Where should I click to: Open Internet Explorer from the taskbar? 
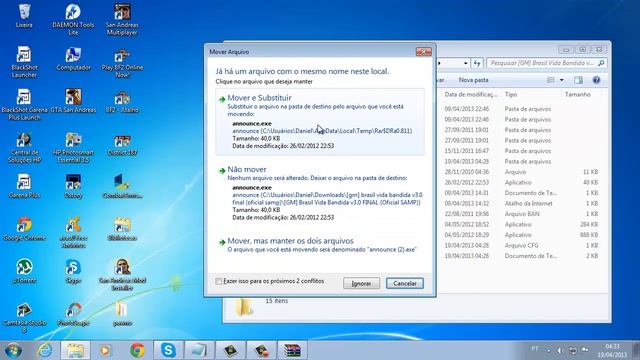click(x=44, y=350)
